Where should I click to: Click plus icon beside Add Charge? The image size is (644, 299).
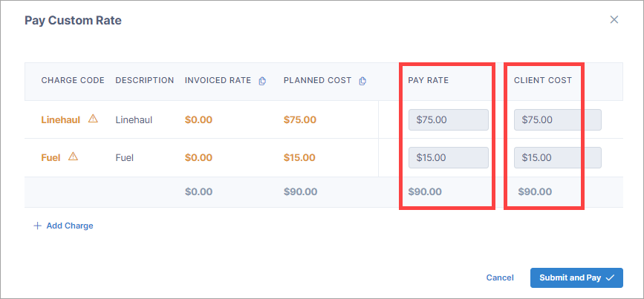(37, 226)
